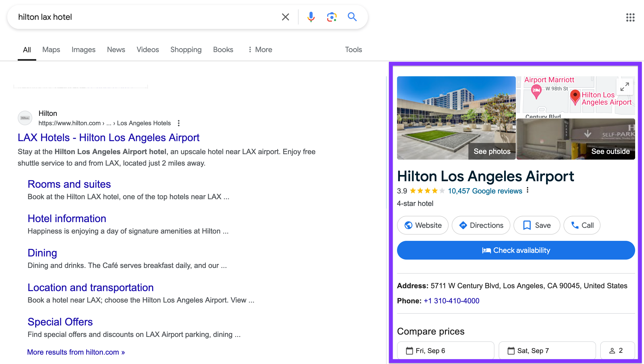Expand the More search filters menu
This screenshot has width=644, height=364.
(260, 49)
